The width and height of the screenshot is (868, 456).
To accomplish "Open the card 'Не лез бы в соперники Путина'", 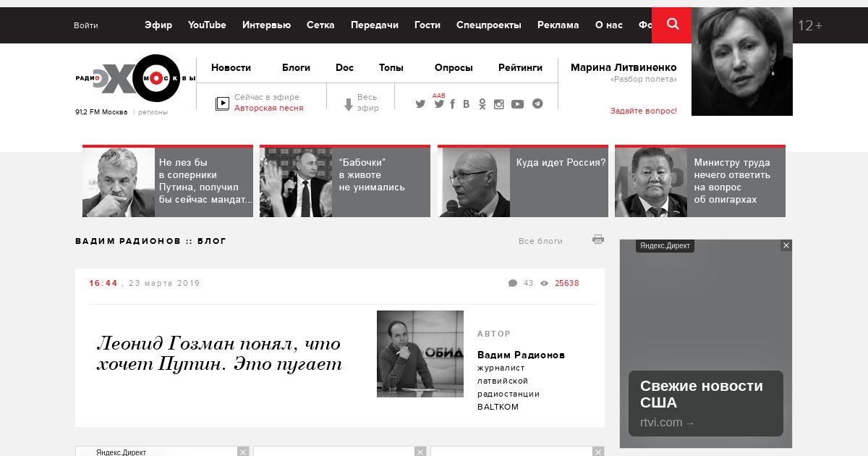I will coord(168,181).
